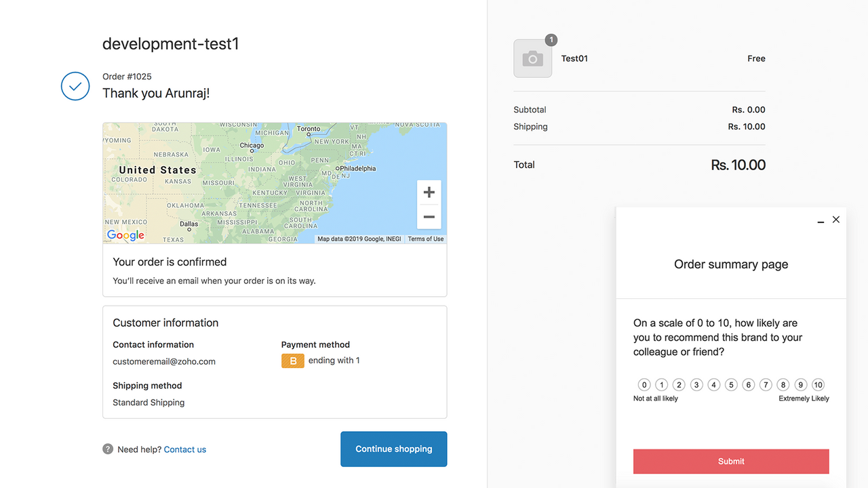Close the Order summary survey widget
The width and height of the screenshot is (868, 488).
(x=836, y=219)
